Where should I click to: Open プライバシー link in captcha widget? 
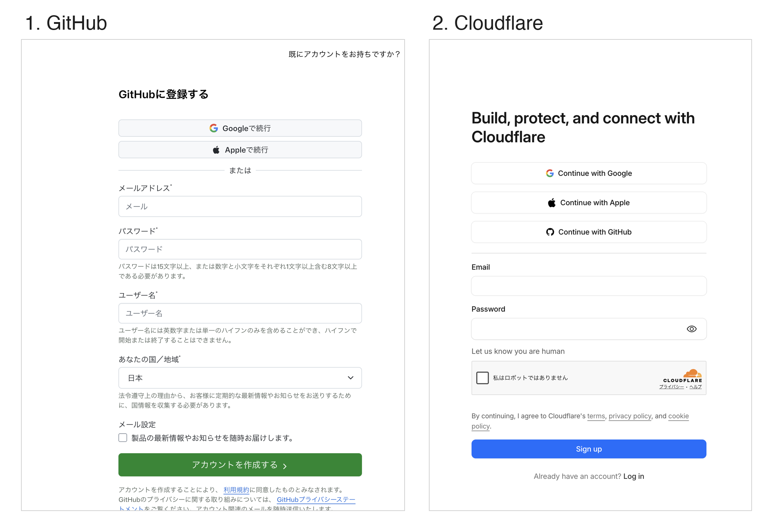pyautogui.click(x=672, y=387)
